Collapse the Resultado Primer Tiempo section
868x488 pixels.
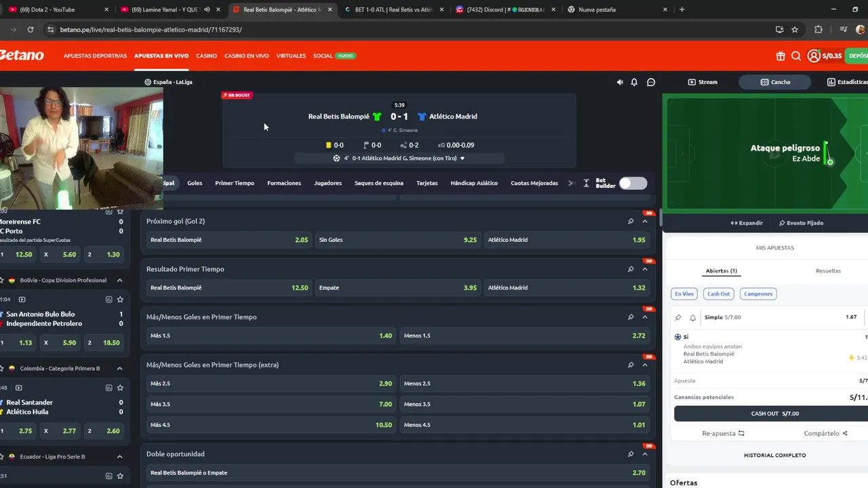(645, 269)
